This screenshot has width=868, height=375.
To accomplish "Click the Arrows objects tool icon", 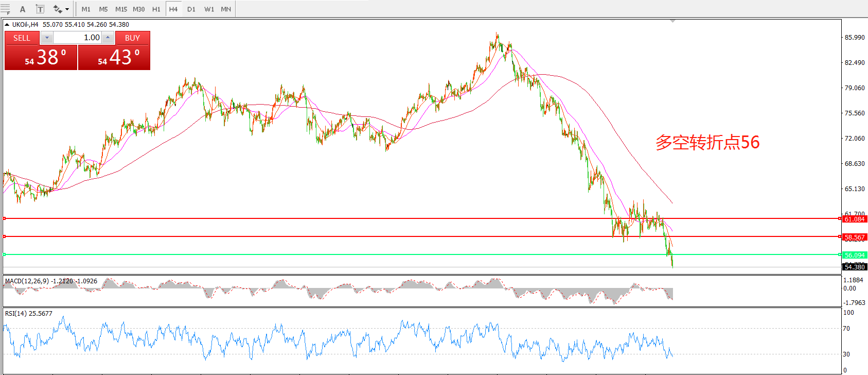I will point(57,9).
